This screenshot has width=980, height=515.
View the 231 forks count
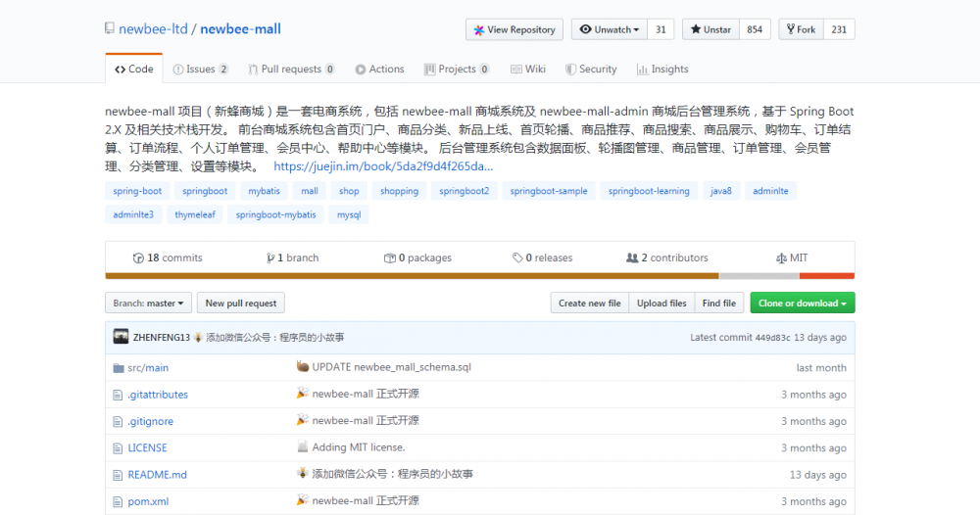pyautogui.click(x=840, y=29)
